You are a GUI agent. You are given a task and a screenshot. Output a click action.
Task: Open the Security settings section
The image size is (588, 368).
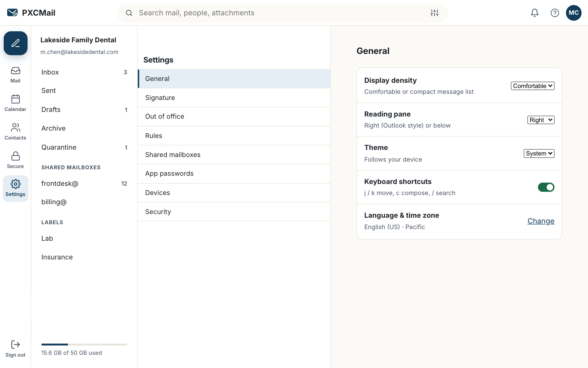[x=234, y=212]
